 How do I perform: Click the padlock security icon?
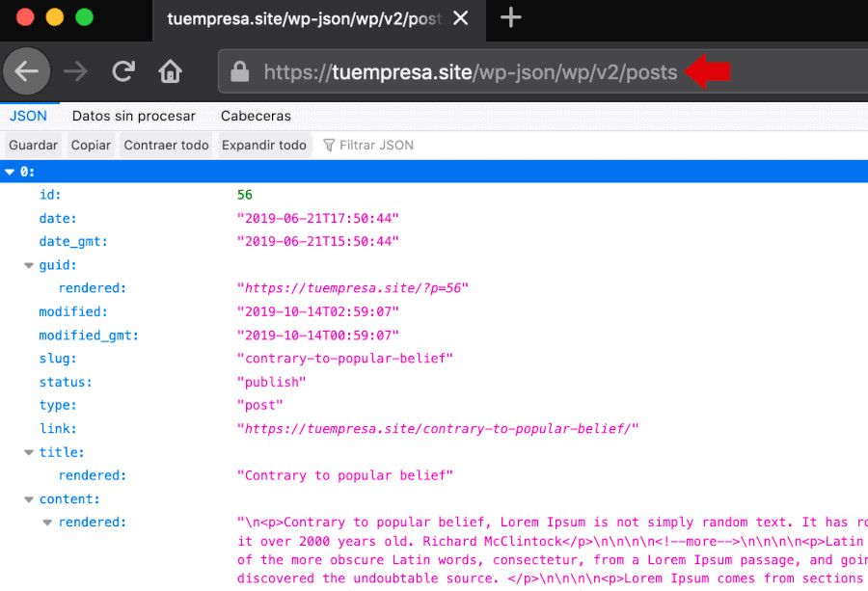coord(240,71)
